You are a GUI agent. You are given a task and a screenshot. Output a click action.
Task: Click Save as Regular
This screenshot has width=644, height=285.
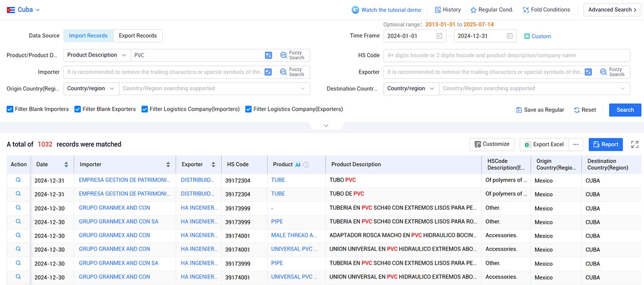540,110
